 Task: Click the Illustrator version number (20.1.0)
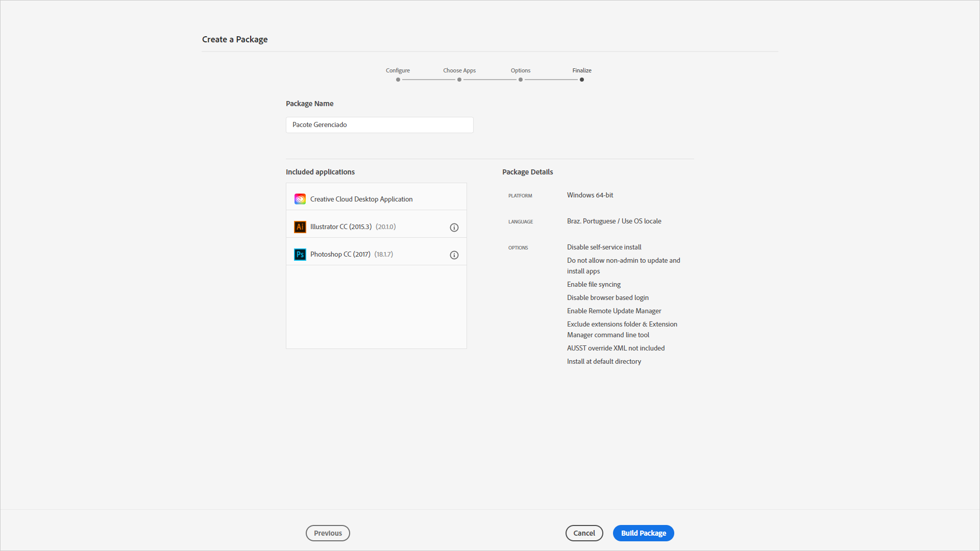(x=386, y=227)
